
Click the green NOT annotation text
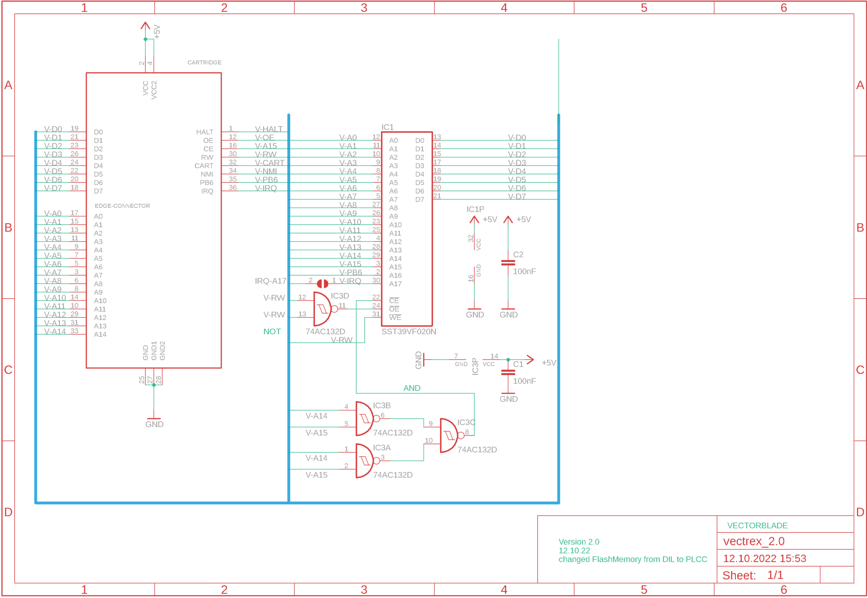[272, 332]
